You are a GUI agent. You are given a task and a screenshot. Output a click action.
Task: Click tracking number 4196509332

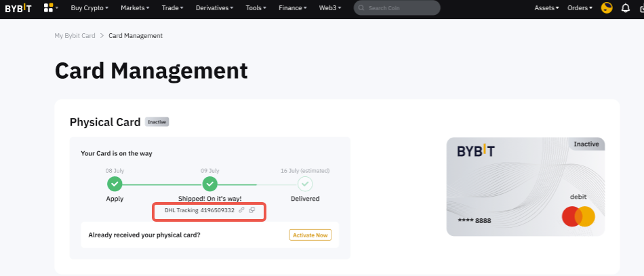(218, 210)
